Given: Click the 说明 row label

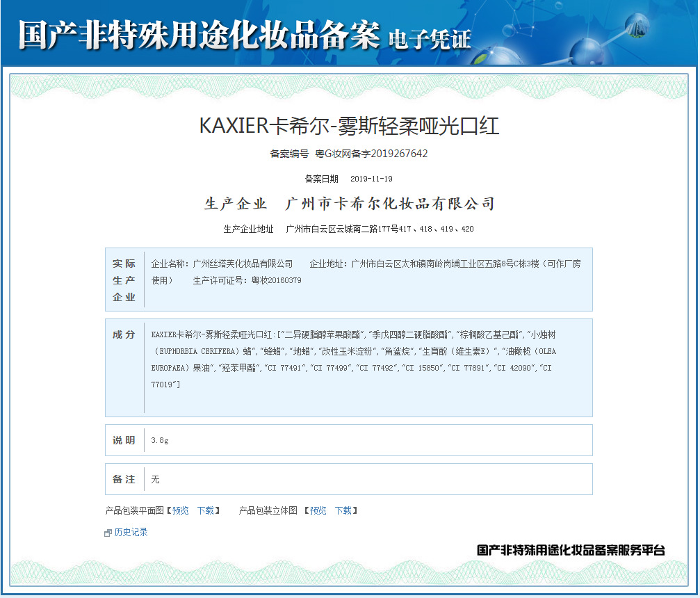Looking at the screenshot, I should click(x=124, y=440).
